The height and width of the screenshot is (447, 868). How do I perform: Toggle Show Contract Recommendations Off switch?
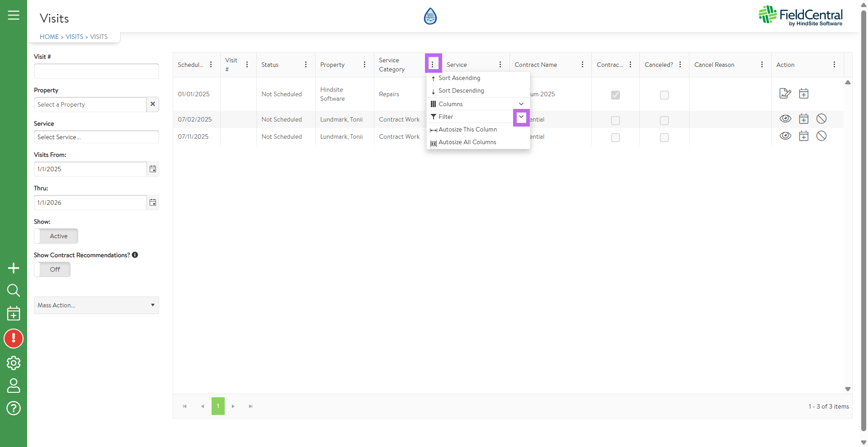tap(52, 269)
